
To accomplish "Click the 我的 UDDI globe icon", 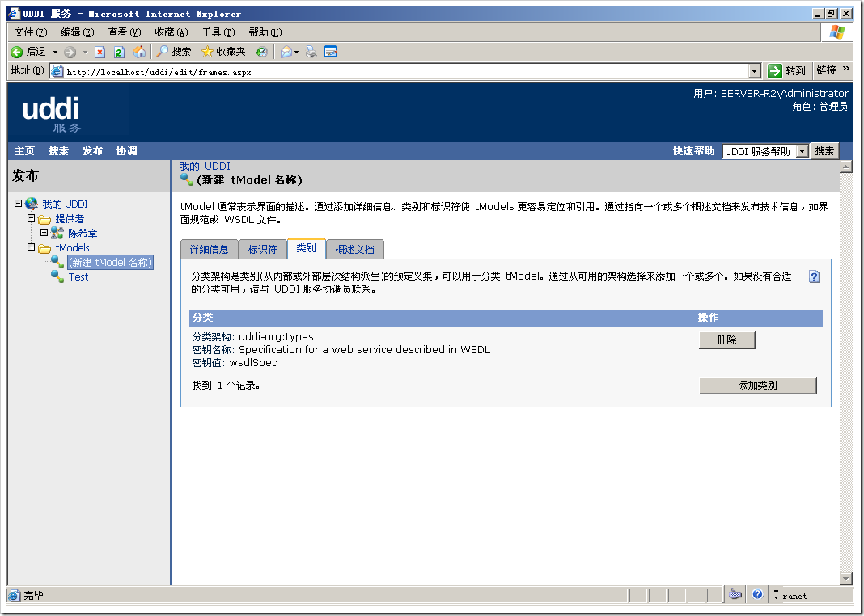I will point(32,205).
